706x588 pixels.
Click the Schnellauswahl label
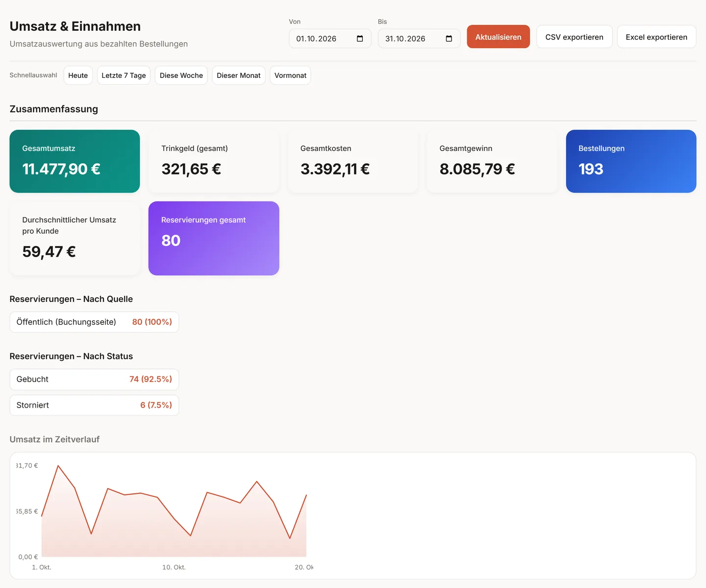point(33,75)
